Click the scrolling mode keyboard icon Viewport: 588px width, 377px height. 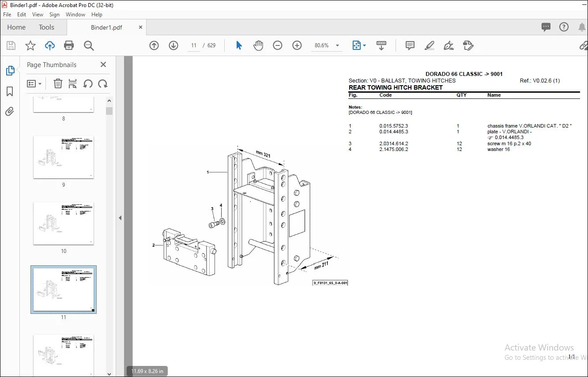(x=381, y=45)
